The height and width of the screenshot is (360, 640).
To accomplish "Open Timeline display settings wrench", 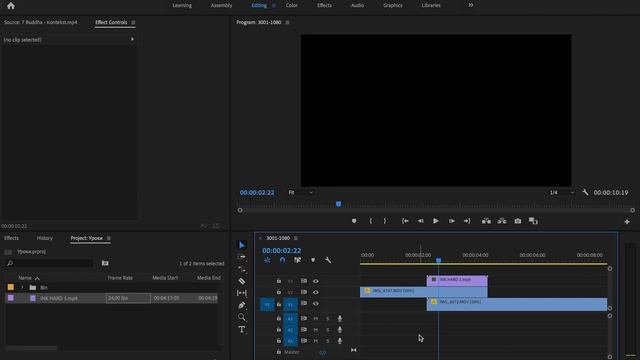I will [x=328, y=260].
